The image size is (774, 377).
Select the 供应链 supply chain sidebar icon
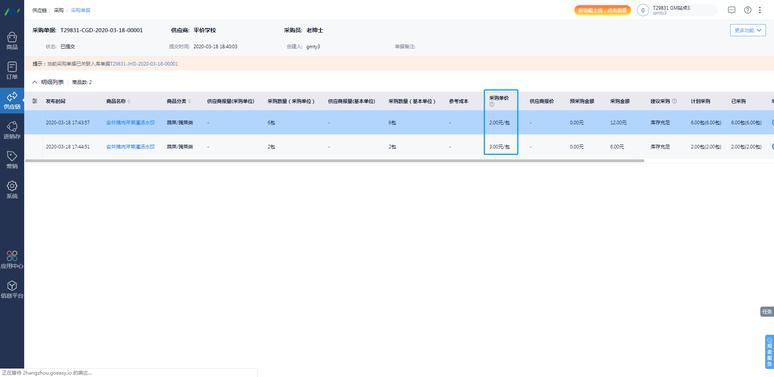click(x=12, y=100)
